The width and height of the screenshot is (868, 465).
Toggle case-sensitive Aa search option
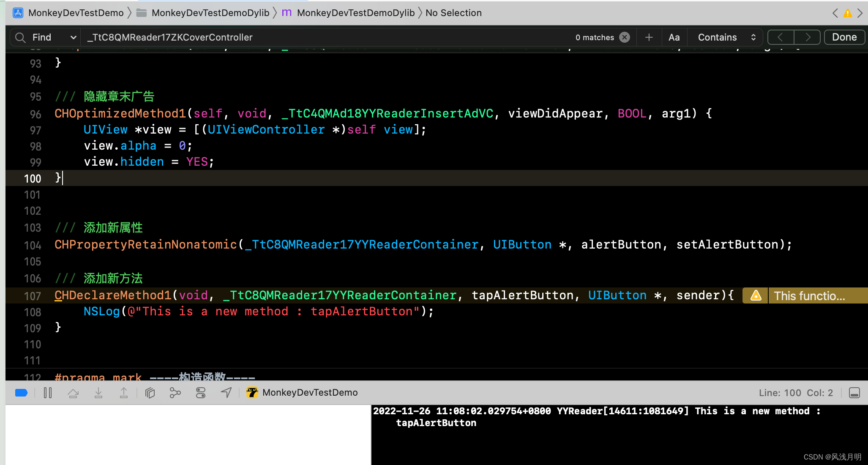click(674, 37)
